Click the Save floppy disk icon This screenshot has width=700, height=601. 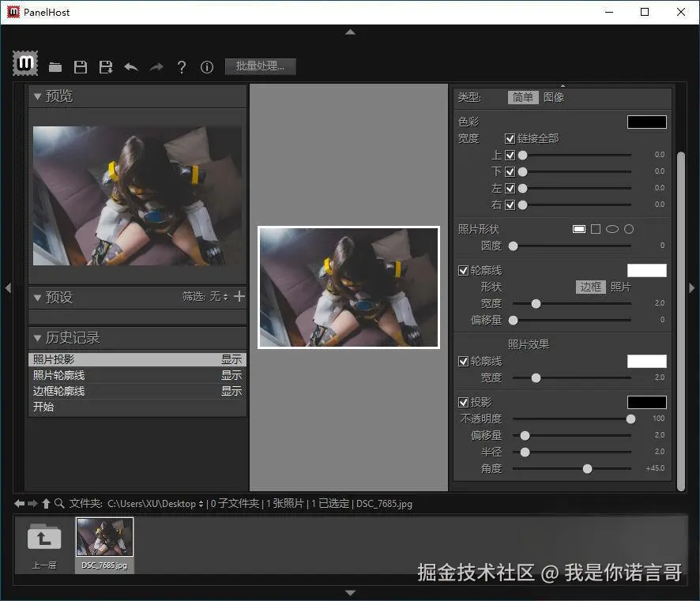81,67
